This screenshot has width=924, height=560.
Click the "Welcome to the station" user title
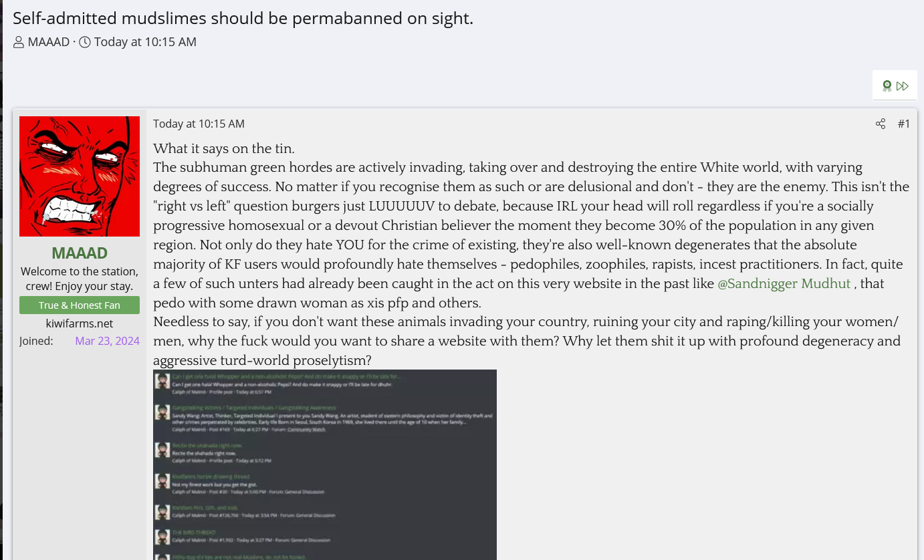[80, 279]
